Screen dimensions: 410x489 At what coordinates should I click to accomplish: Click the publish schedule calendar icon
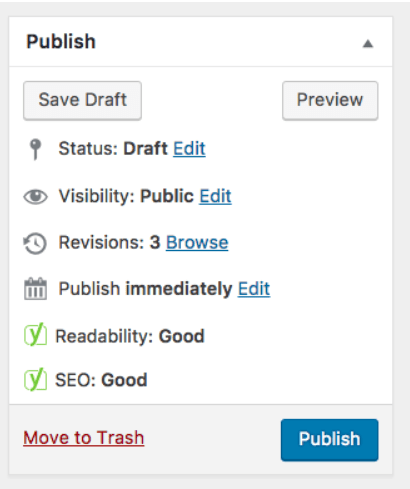tap(35, 289)
